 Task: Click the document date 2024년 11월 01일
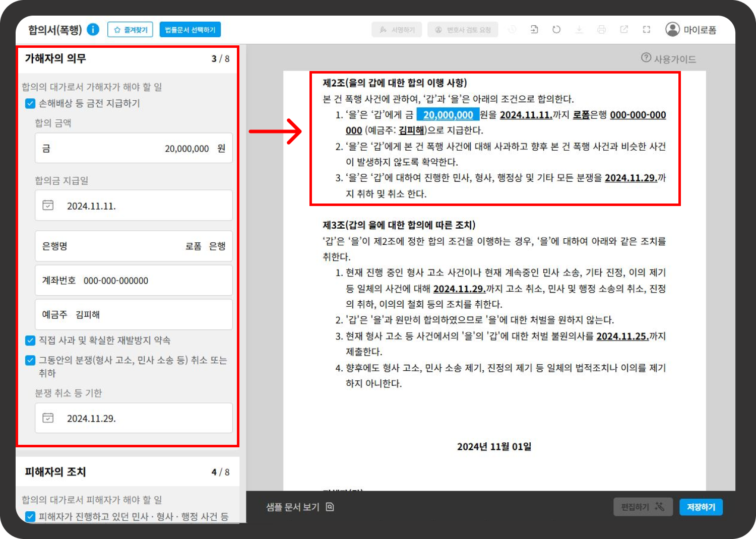point(494,446)
